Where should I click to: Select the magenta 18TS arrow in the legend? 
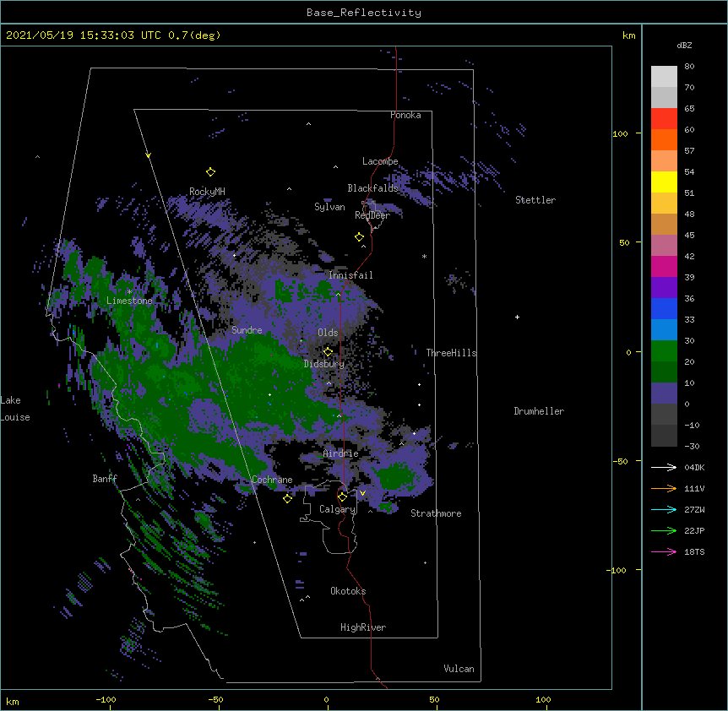664,551
